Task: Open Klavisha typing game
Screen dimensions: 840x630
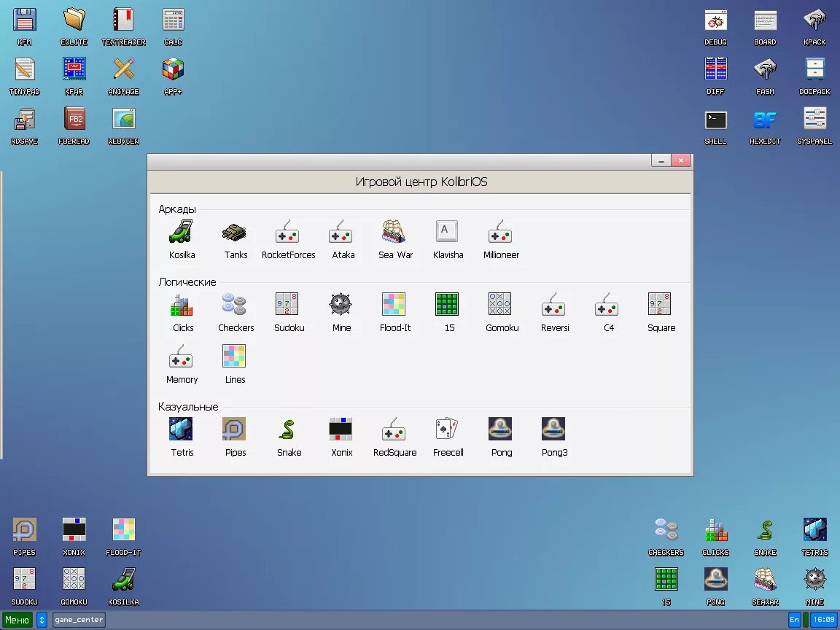Action: (447, 239)
